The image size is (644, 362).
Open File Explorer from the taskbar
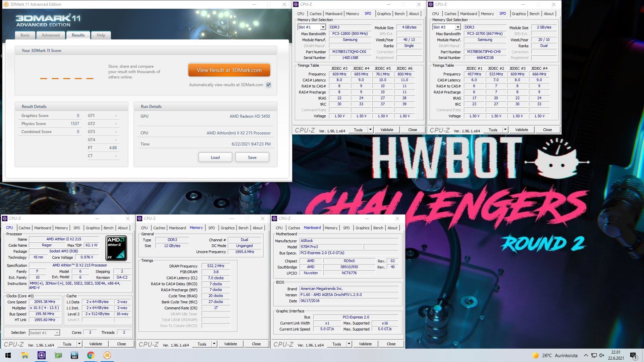tap(25, 355)
